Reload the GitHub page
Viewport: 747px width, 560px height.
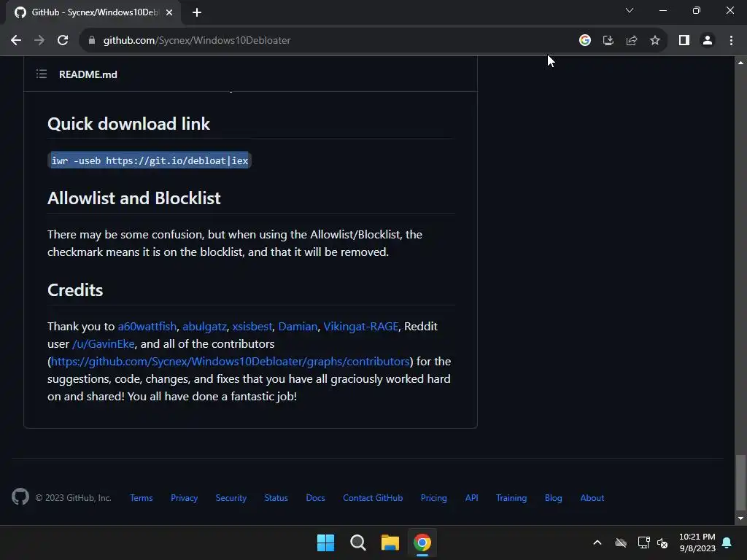coord(63,41)
